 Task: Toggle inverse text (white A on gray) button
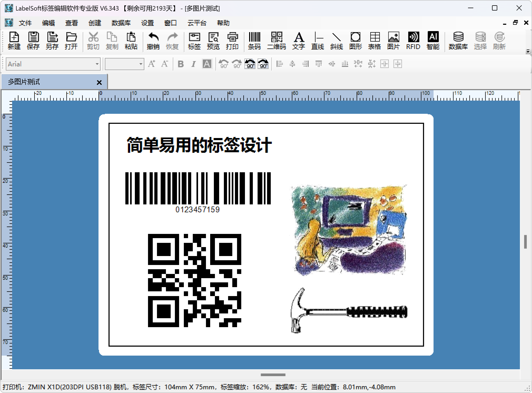[207, 64]
